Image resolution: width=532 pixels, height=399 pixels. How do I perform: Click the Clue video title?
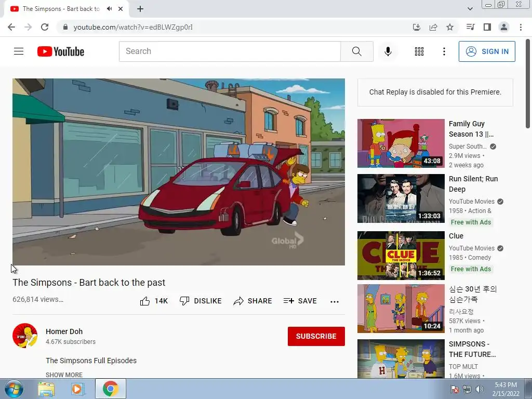[x=456, y=236]
